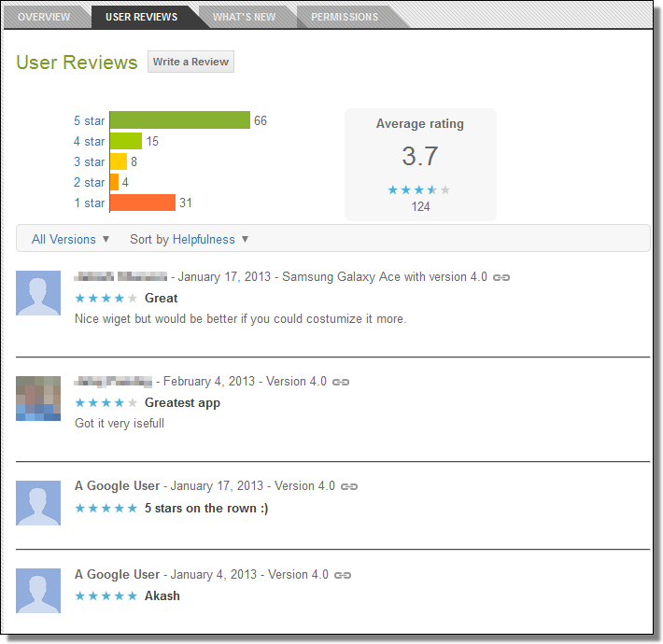This screenshot has width=663, height=644.
Task: Click avatar beside '5 stars on the rown' review
Action: 38,503
